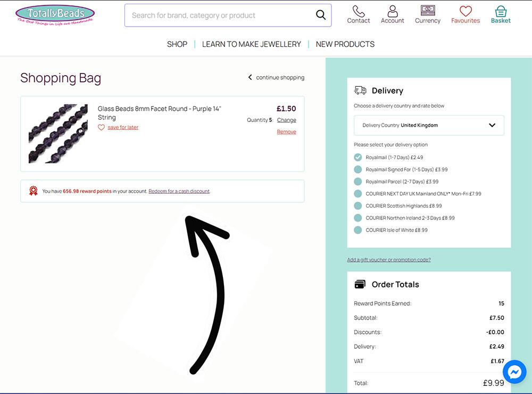Click the continue shopping link
Screen dimensions: 532x394
(280, 77)
